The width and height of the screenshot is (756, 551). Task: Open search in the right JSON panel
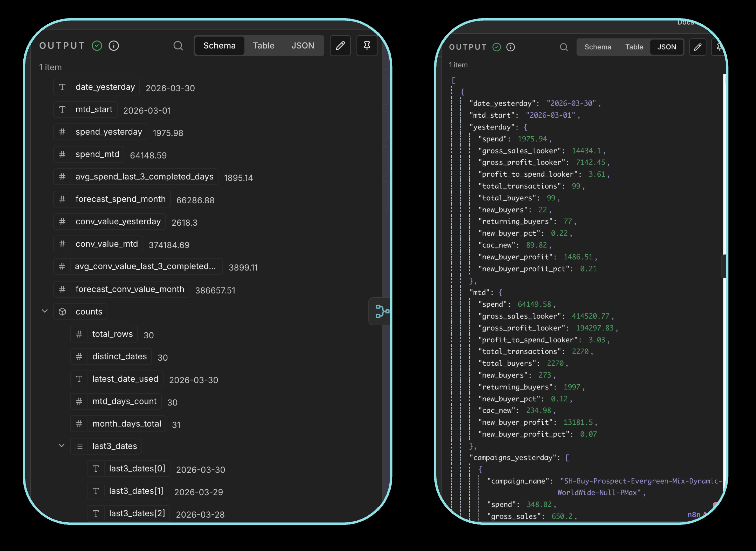point(564,47)
